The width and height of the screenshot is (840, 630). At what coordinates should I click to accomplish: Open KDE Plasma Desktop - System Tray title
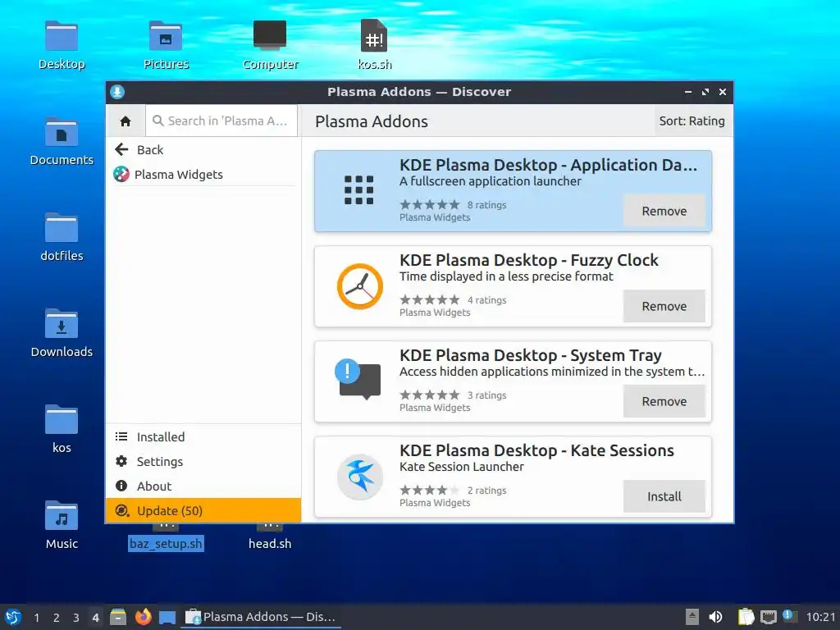[x=531, y=356]
